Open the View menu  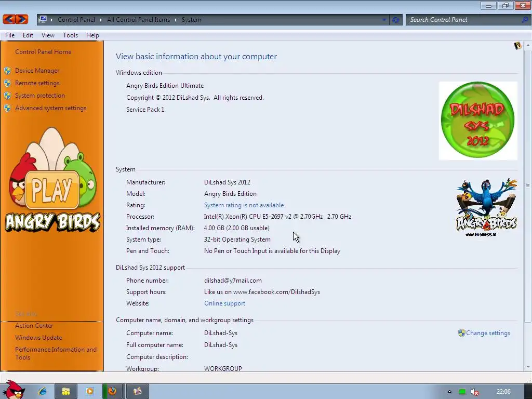coord(48,35)
